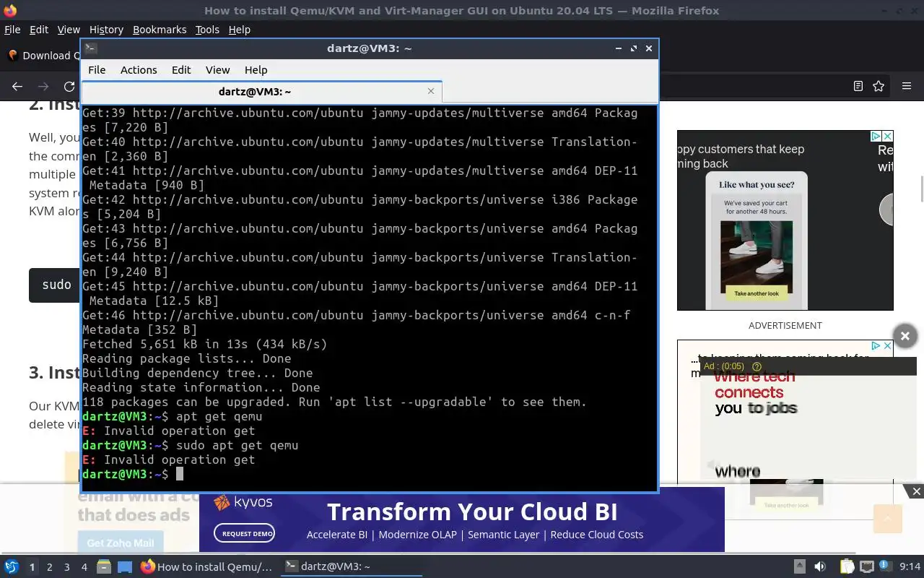Click the show desktop taskbar icon
Image resolution: width=924 pixels, height=578 pixels.
coord(125,567)
